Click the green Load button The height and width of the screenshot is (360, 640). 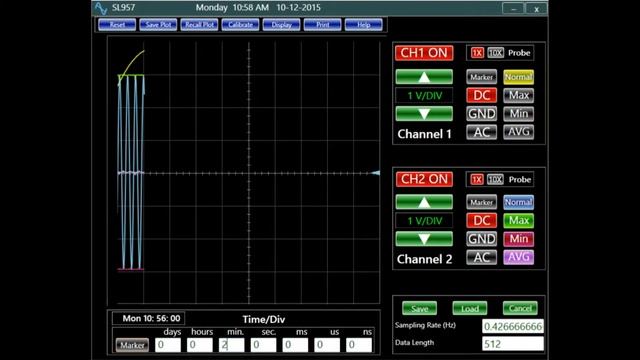click(470, 309)
